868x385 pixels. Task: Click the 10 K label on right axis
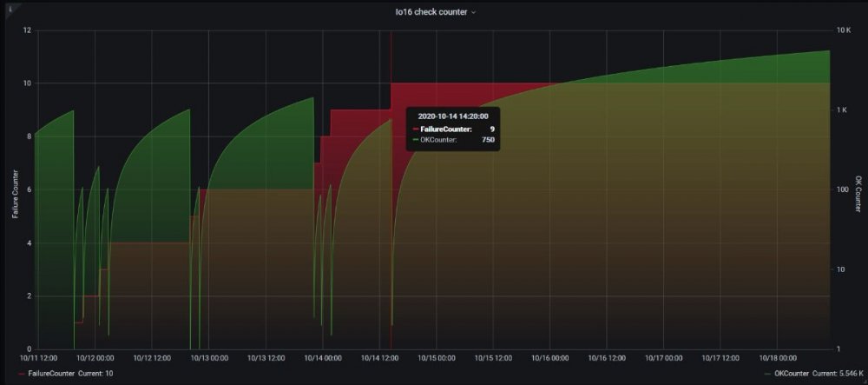843,30
